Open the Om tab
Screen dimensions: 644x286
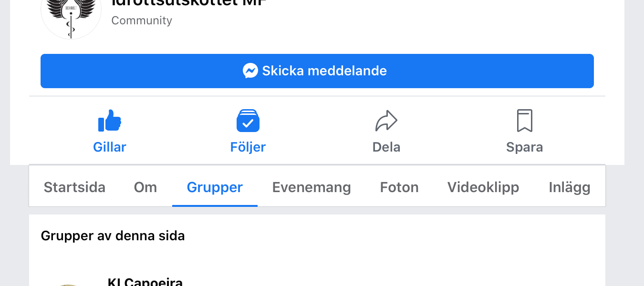pyautogui.click(x=145, y=187)
